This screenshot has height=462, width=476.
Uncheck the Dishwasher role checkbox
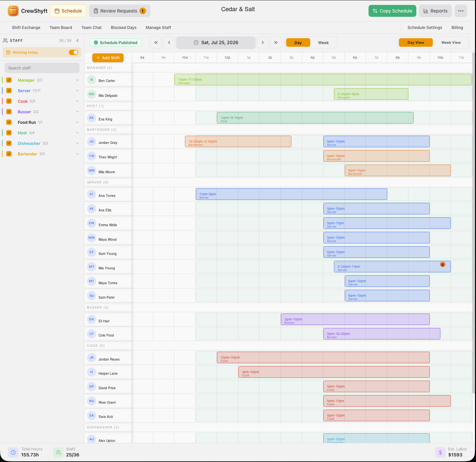[9, 143]
